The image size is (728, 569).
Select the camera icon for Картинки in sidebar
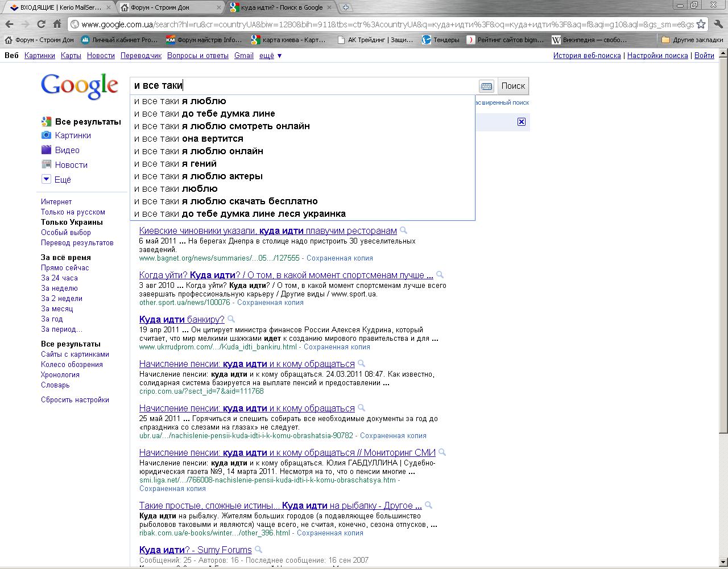(x=46, y=135)
